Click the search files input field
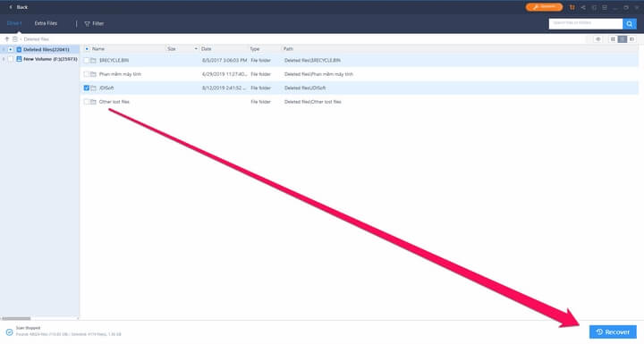This screenshot has width=644, height=344. click(586, 24)
